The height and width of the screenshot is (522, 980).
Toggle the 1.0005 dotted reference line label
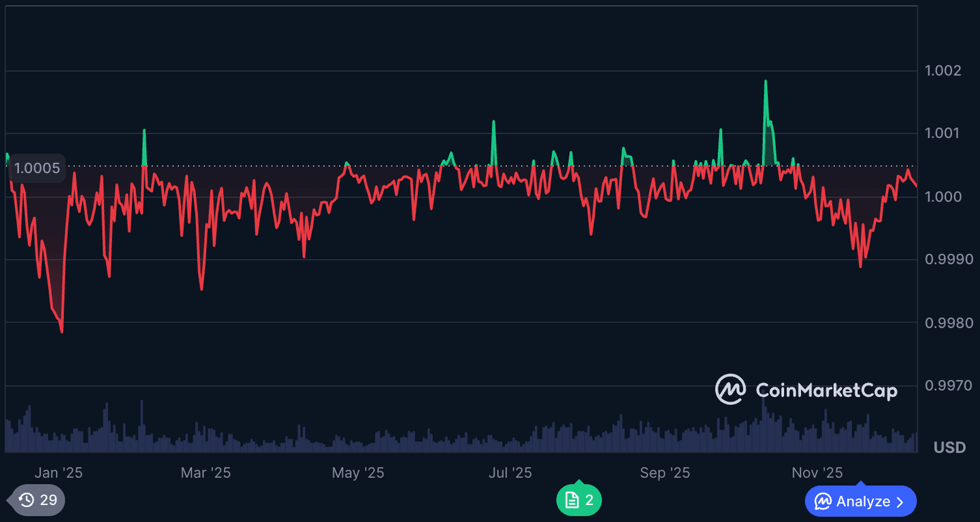click(x=36, y=167)
